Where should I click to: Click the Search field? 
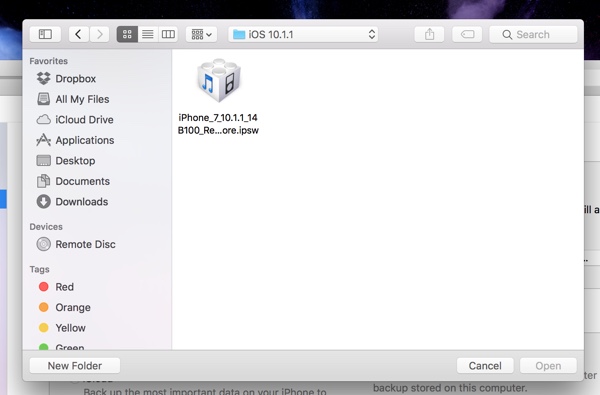(533, 34)
